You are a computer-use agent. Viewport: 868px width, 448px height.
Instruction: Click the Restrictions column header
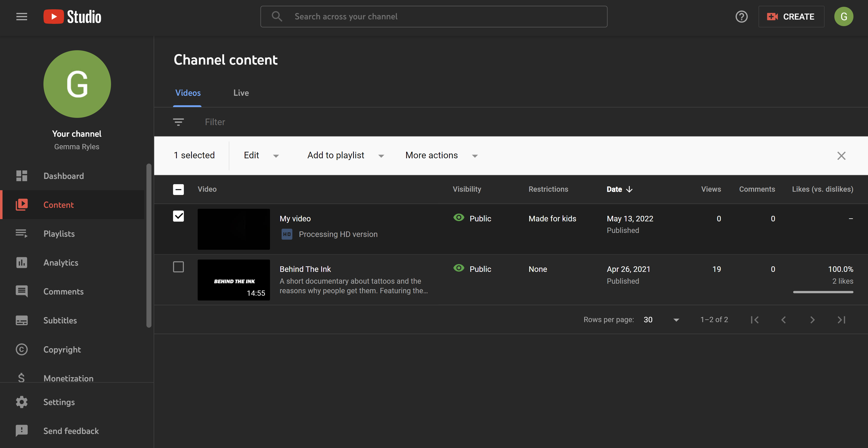click(548, 189)
